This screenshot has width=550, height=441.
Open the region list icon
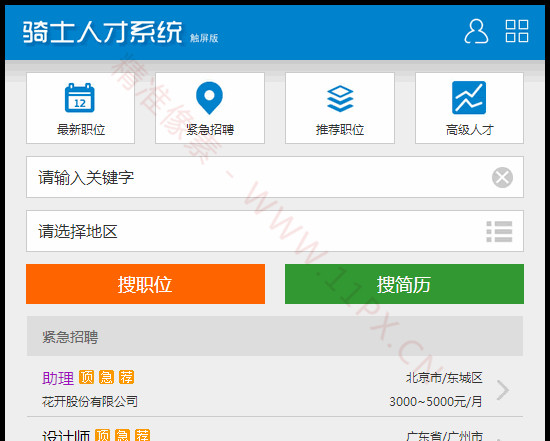(499, 231)
